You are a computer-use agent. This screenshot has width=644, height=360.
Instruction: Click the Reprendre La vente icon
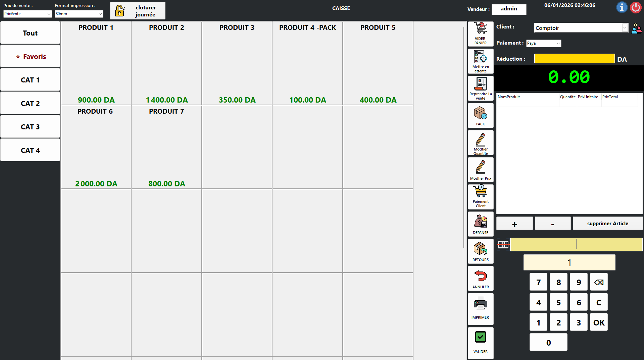pyautogui.click(x=480, y=88)
